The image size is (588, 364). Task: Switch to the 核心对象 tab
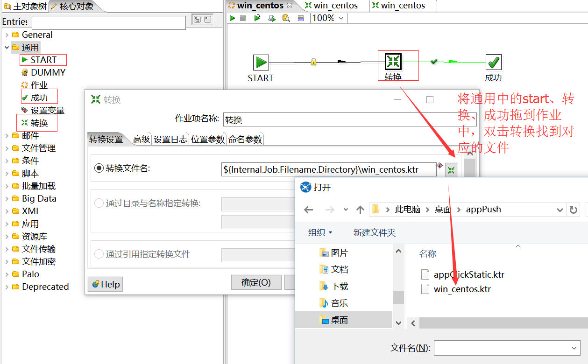pos(71,6)
